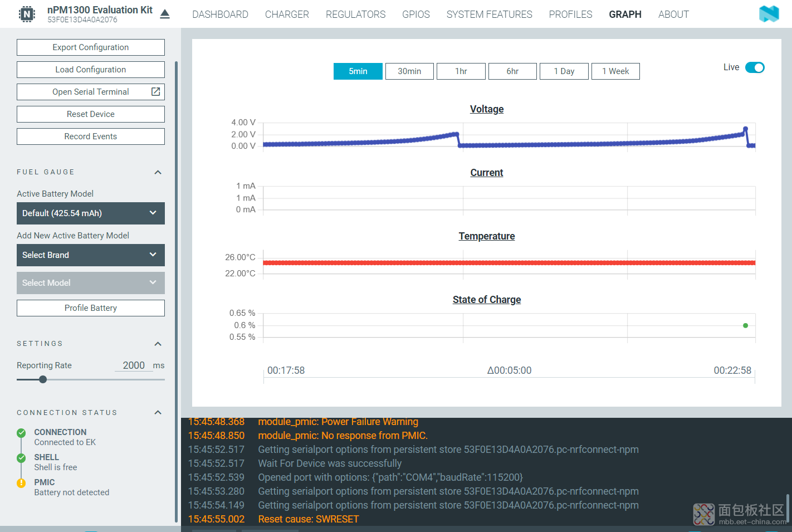Screen dimensions: 792x532
Task: Open the GPIOs tab
Action: (x=416, y=14)
